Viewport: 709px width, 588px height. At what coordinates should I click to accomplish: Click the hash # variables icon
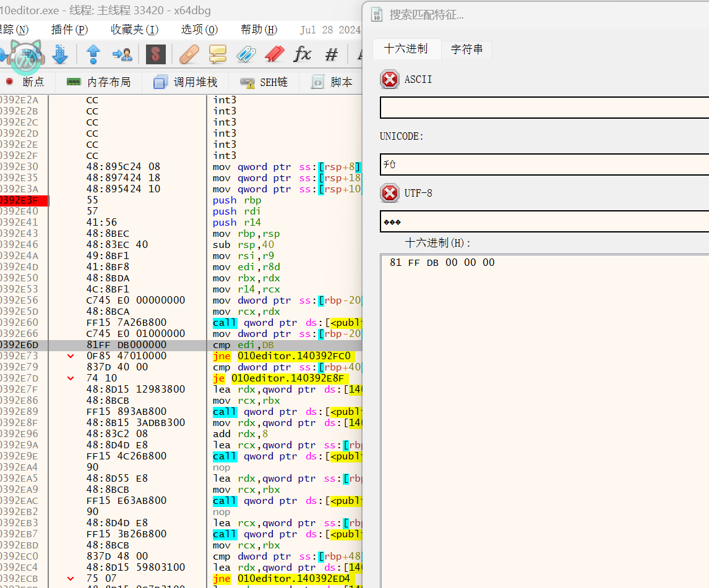332,54
